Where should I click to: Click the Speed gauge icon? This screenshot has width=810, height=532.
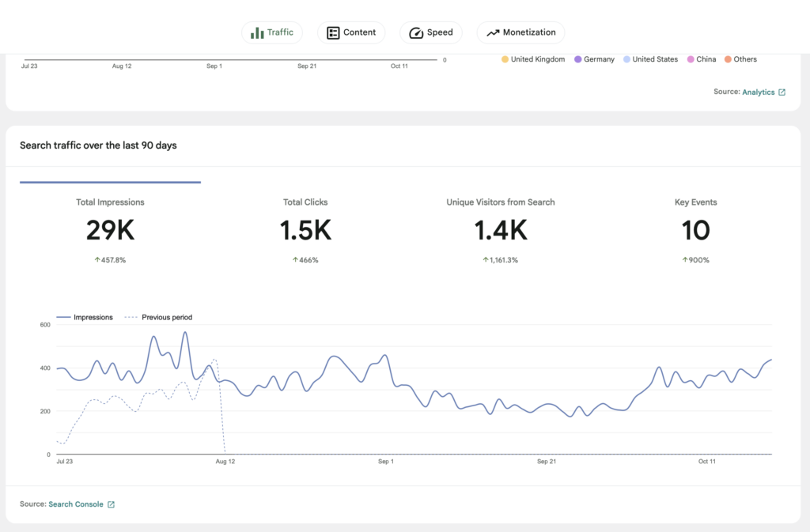tap(416, 33)
